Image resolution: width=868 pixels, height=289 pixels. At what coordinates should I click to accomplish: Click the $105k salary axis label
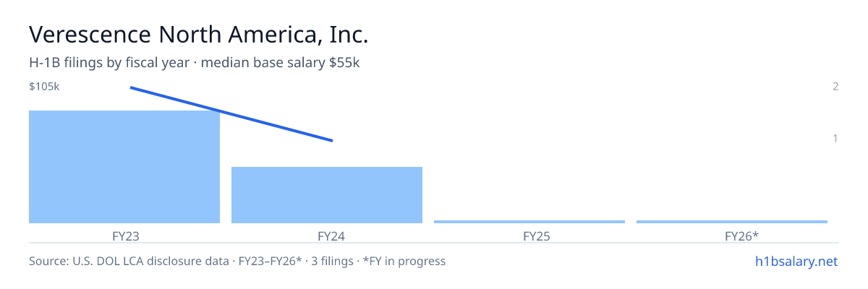pos(44,87)
